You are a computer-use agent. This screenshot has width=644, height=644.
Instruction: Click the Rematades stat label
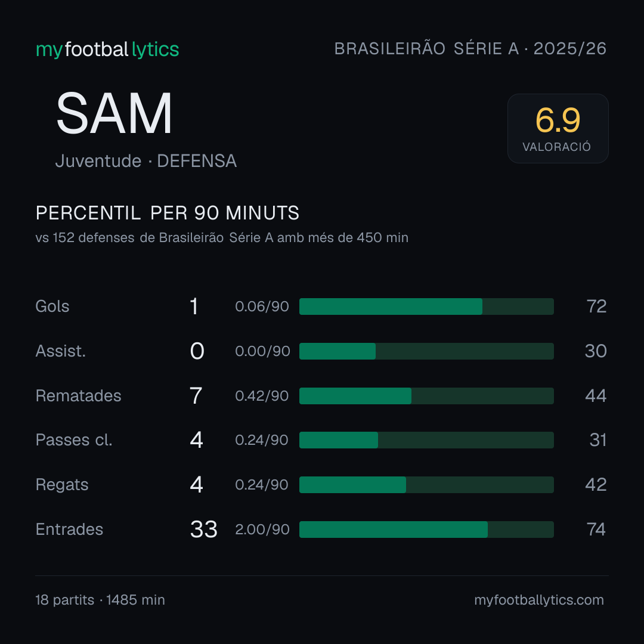point(79,396)
